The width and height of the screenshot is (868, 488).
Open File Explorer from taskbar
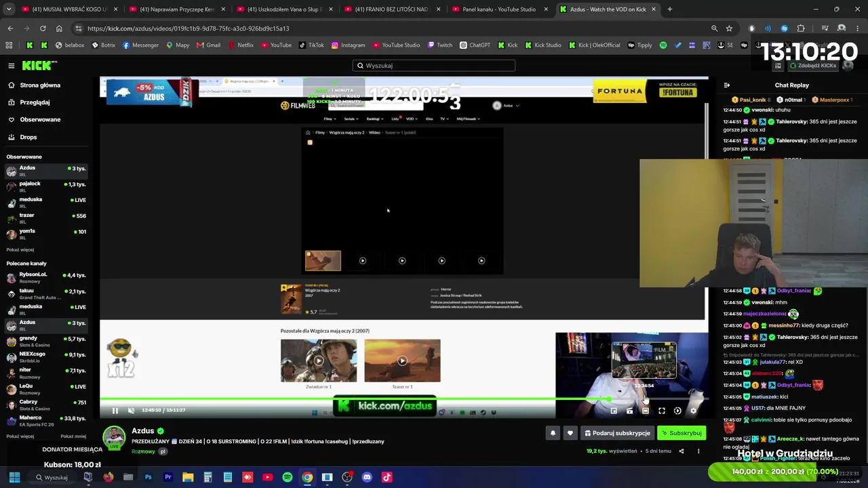(x=188, y=477)
